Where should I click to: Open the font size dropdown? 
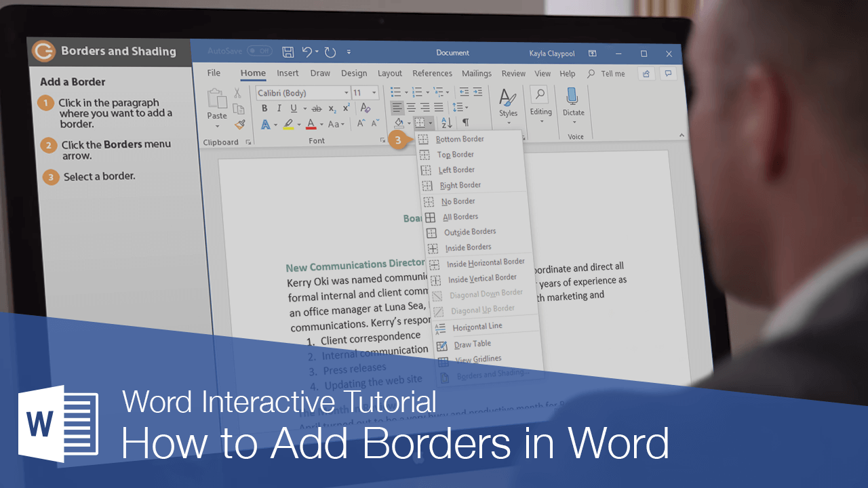(x=374, y=93)
